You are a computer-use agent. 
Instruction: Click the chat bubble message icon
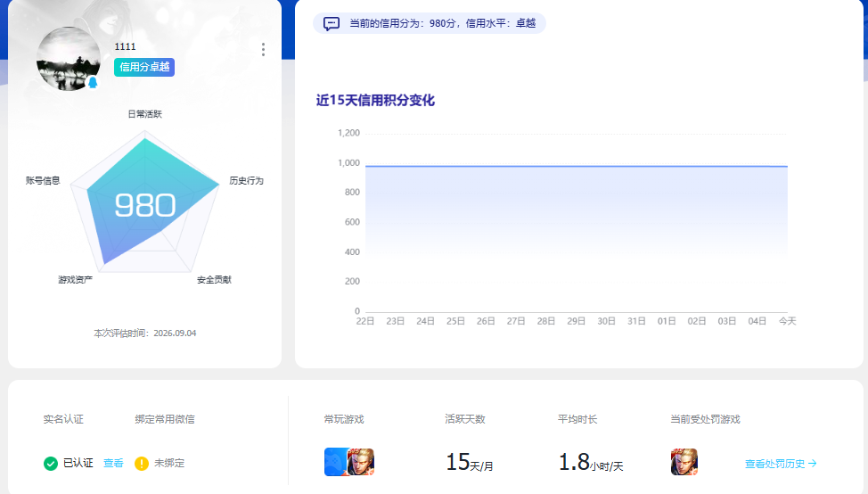(x=331, y=23)
